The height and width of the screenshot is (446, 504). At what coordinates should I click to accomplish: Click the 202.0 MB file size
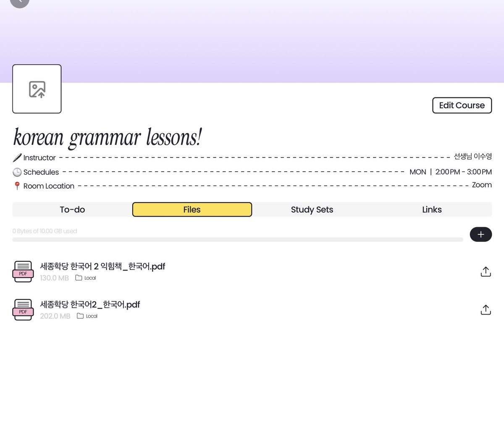point(55,316)
